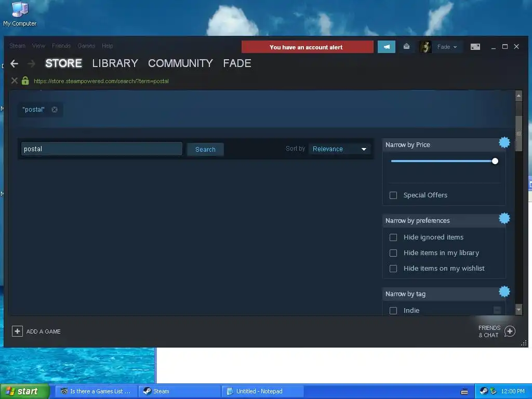The image size is (532, 399).
Task: Click the Narrow by preferences gear icon
Action: click(504, 218)
